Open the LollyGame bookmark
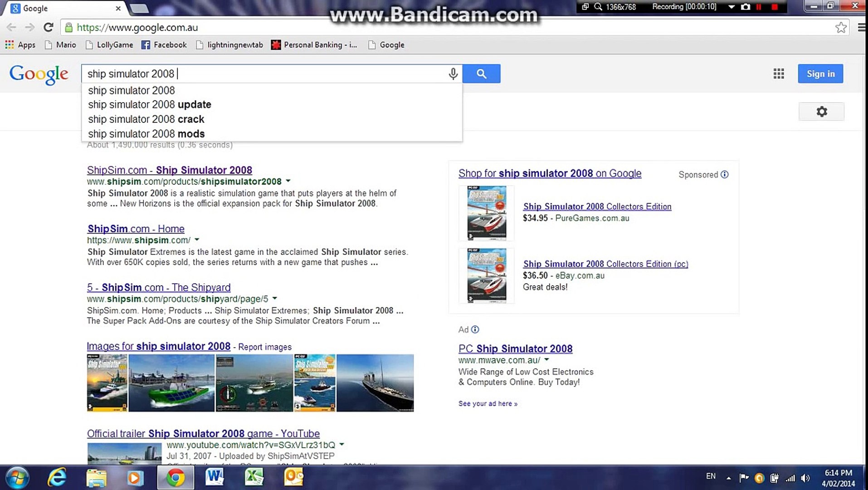 tap(109, 45)
